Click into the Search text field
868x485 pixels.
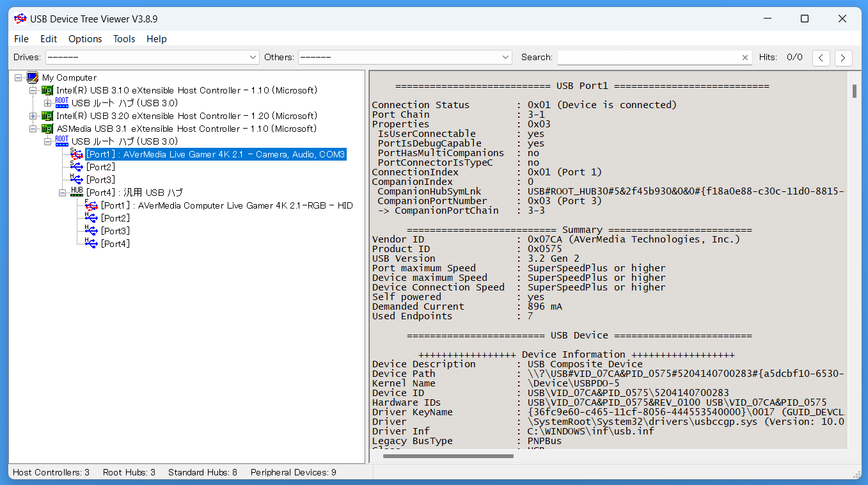[x=647, y=58]
